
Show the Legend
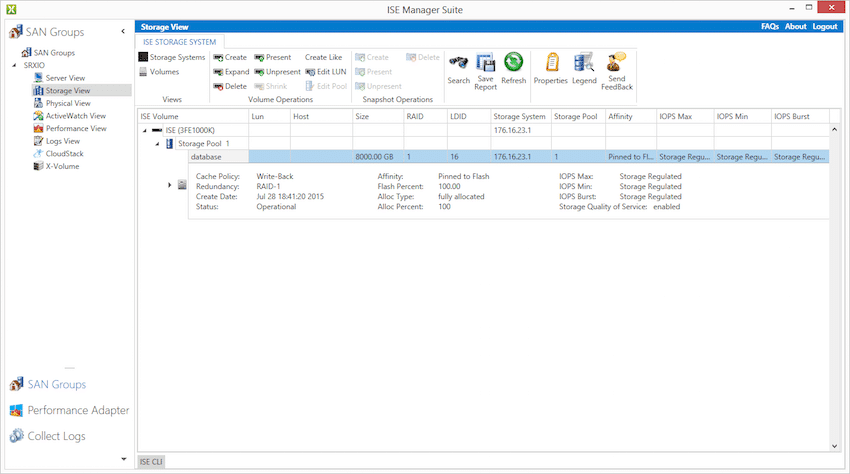[584, 69]
